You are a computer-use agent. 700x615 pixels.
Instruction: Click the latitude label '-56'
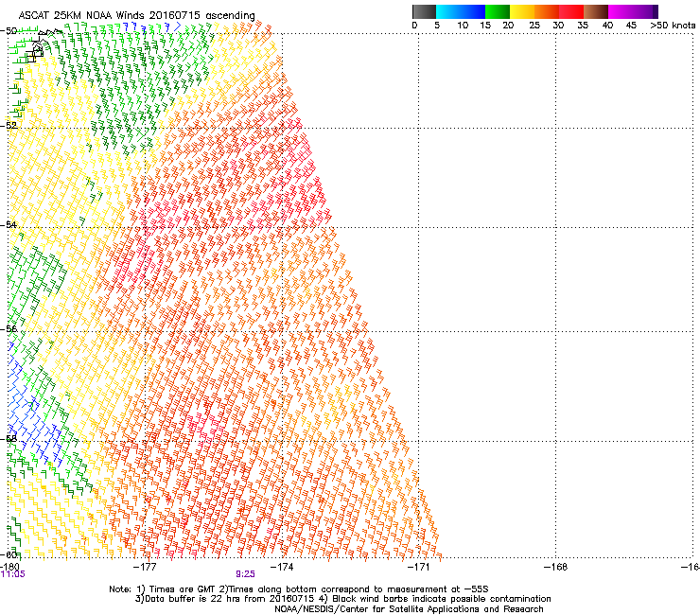coord(9,328)
